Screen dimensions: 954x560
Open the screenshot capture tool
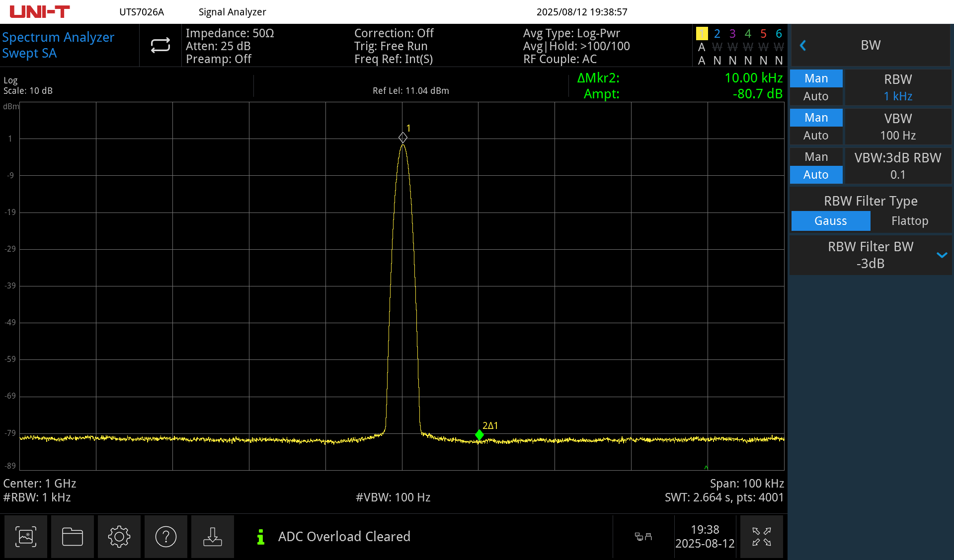(x=26, y=537)
